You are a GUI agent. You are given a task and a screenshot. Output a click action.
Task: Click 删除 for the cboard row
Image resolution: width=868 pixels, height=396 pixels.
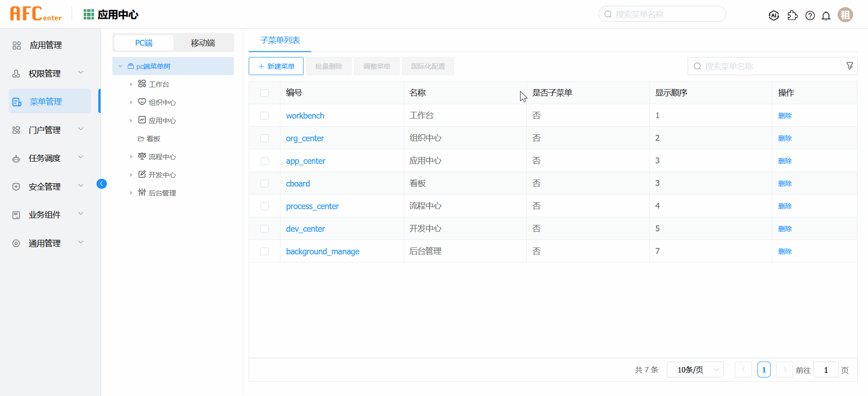[785, 184]
